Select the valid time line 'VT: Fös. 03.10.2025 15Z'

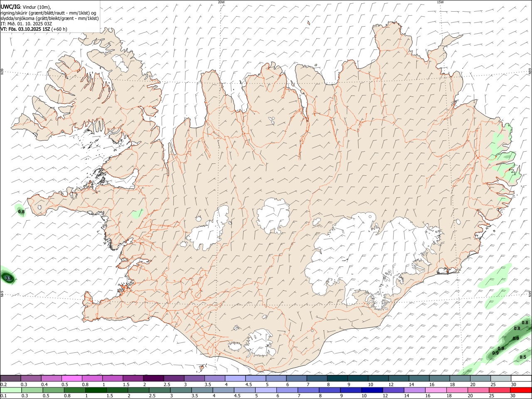pyautogui.click(x=25, y=29)
